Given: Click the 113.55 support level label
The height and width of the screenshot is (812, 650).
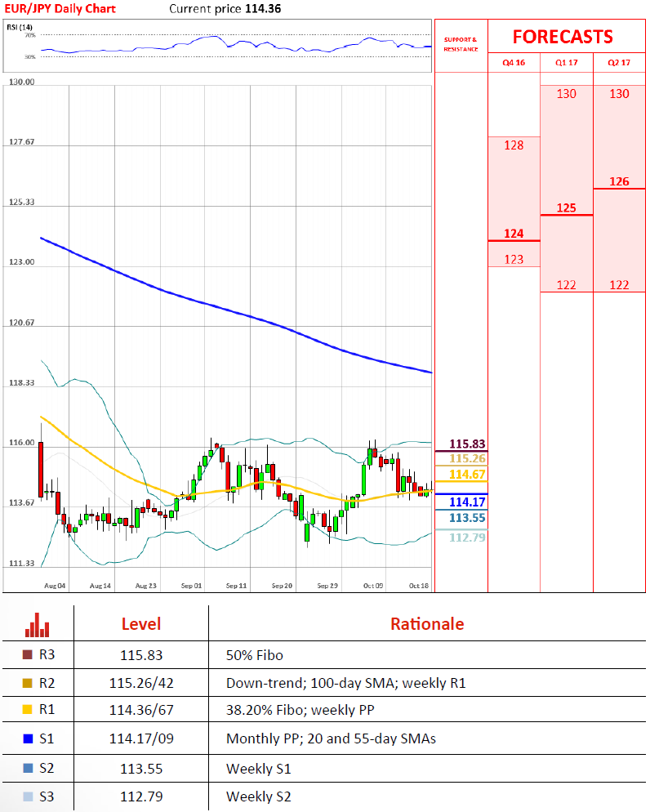Looking at the screenshot, I should tap(467, 518).
